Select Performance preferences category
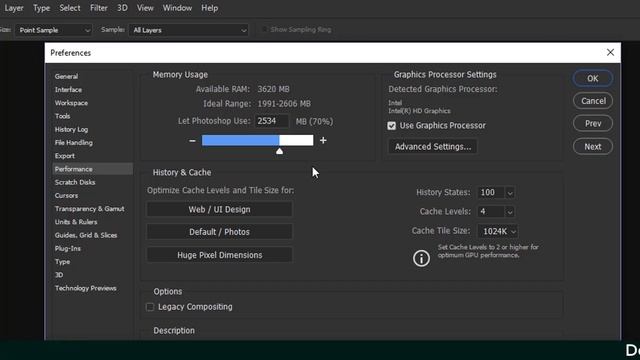This screenshot has height=360, width=640. 93,169
